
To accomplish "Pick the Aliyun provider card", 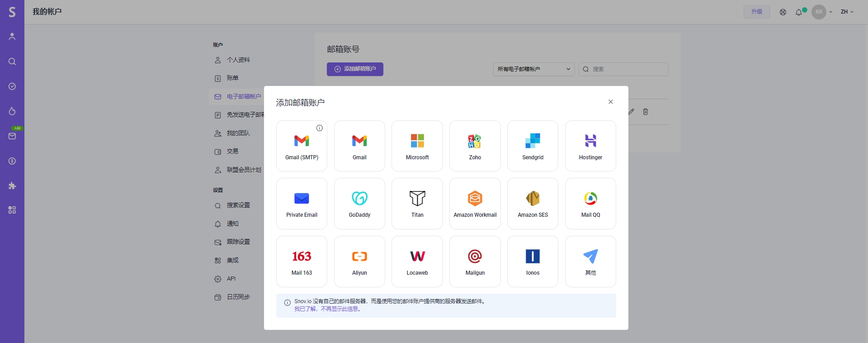I will click(x=359, y=262).
